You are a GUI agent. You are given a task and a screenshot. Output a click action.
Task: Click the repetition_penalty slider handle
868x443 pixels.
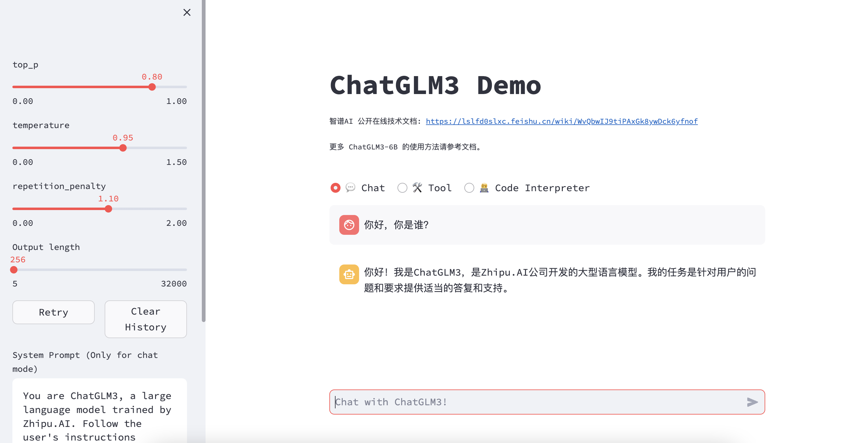click(x=108, y=209)
